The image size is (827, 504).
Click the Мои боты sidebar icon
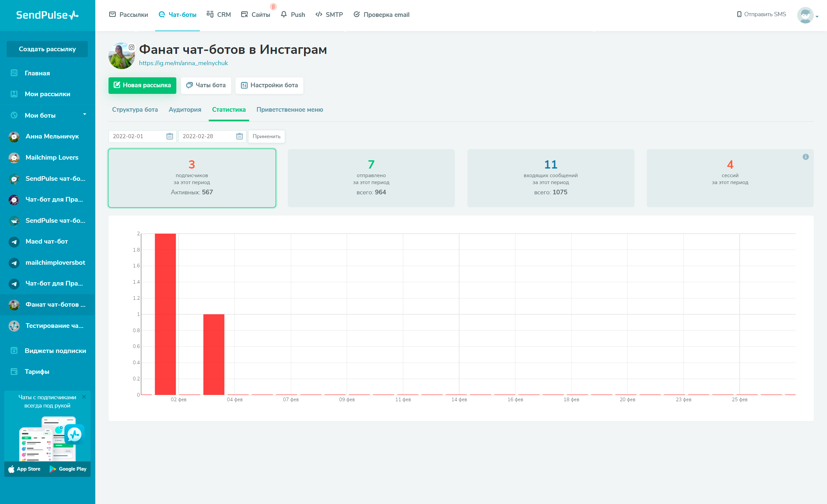[x=14, y=115]
